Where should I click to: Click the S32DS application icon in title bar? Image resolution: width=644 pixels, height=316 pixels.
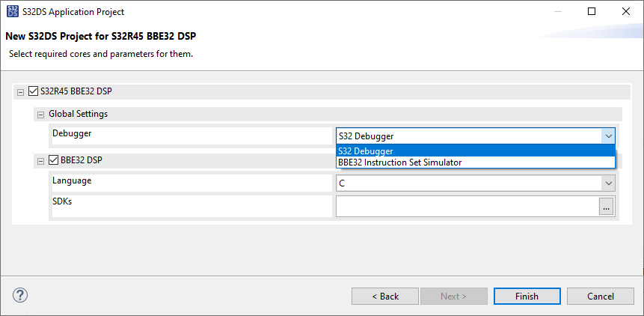[11, 11]
